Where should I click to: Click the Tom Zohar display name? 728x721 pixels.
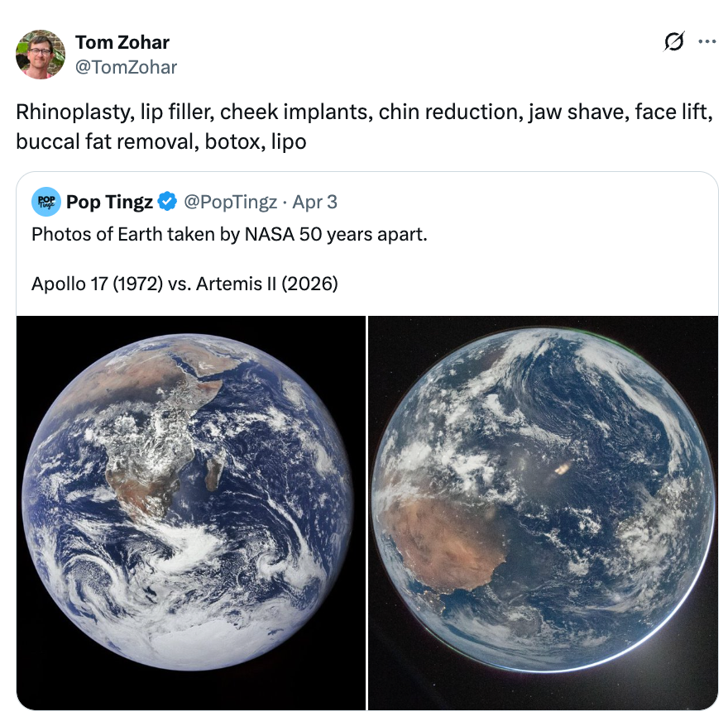coord(122,42)
